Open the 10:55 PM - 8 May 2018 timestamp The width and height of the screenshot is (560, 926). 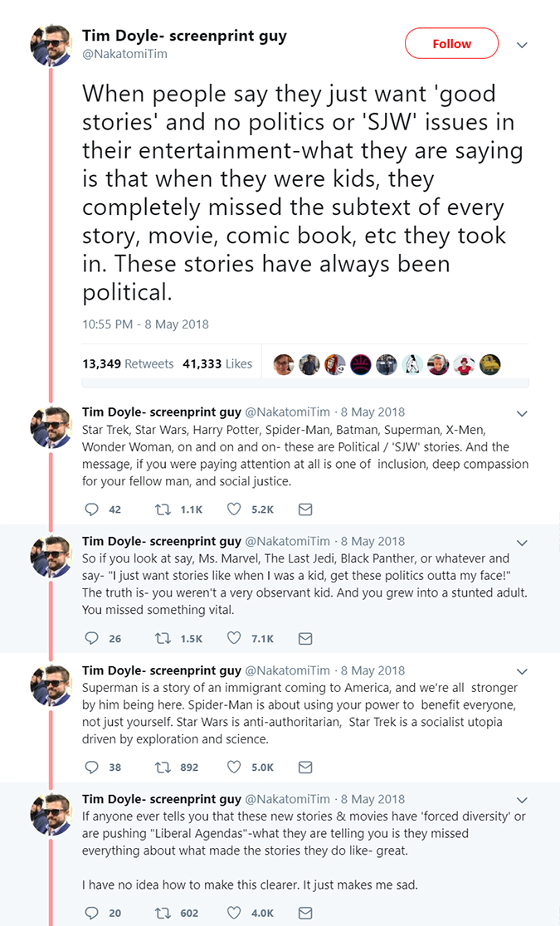pos(145,324)
